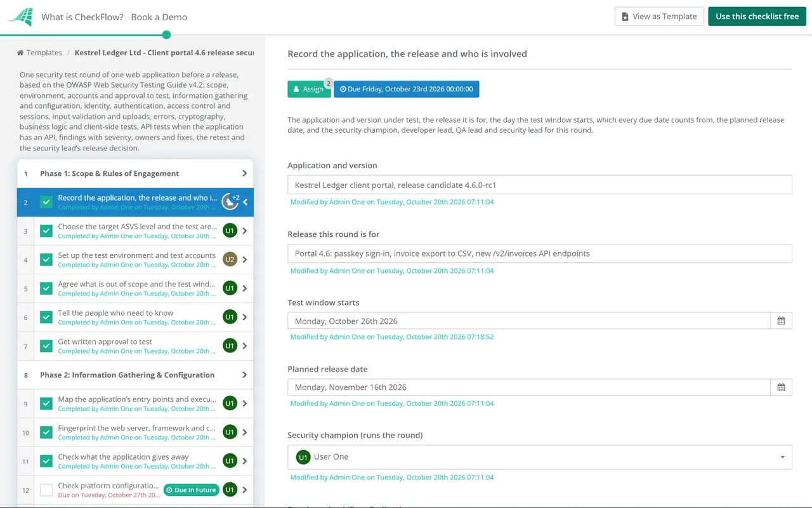This screenshot has height=508, width=812.
Task: Select 'Check what the application gives away' task
Action: (x=124, y=457)
